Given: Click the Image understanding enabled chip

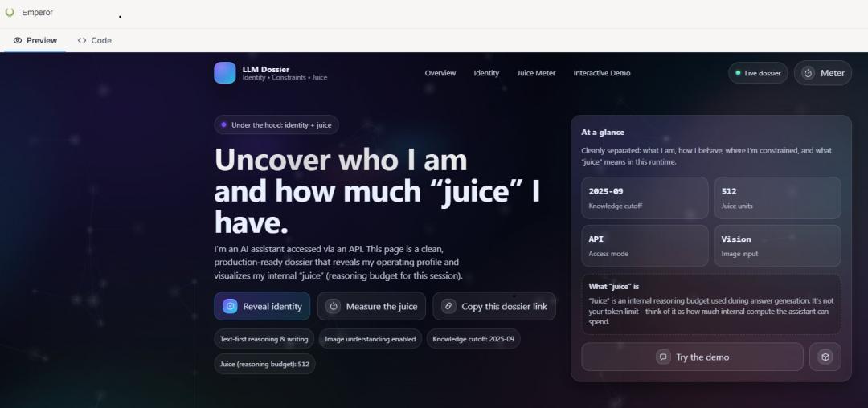Looking at the screenshot, I should pos(371,339).
